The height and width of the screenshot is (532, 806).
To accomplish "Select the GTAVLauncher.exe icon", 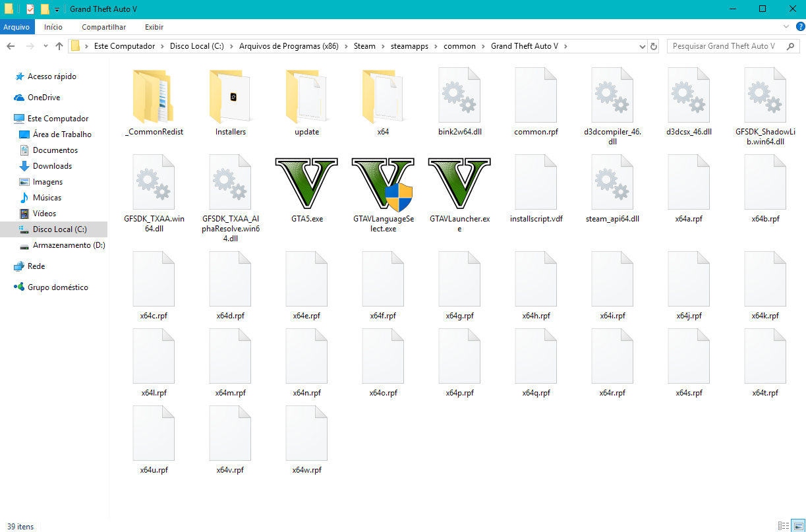I will 459,182.
